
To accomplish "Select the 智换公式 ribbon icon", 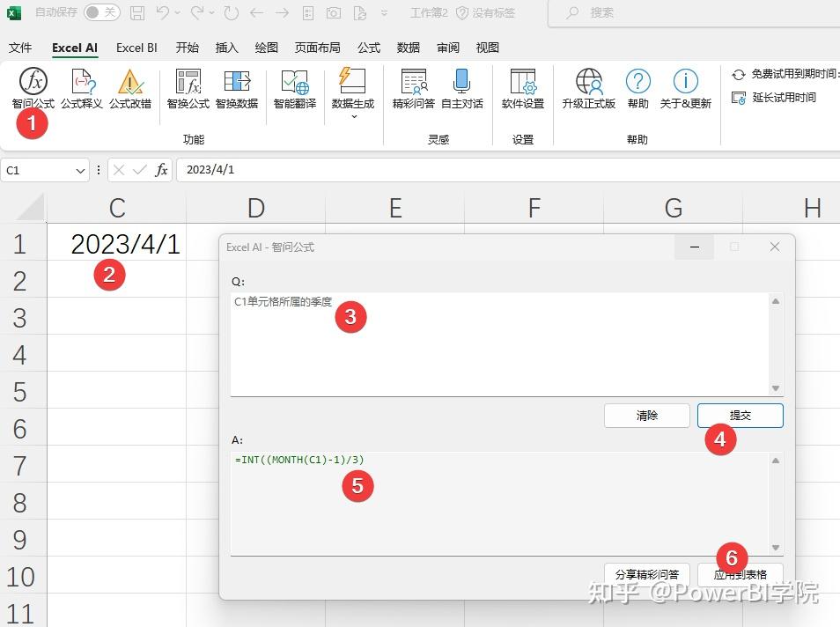I will point(188,88).
